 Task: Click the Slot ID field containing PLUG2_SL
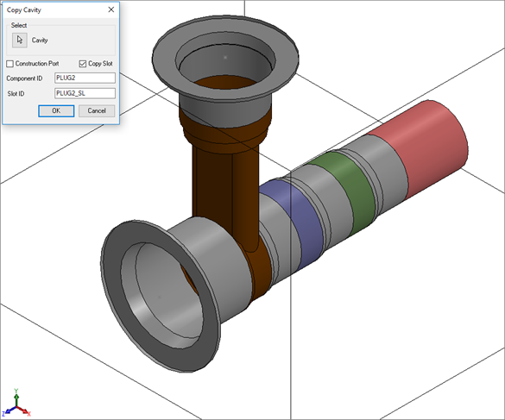point(85,93)
